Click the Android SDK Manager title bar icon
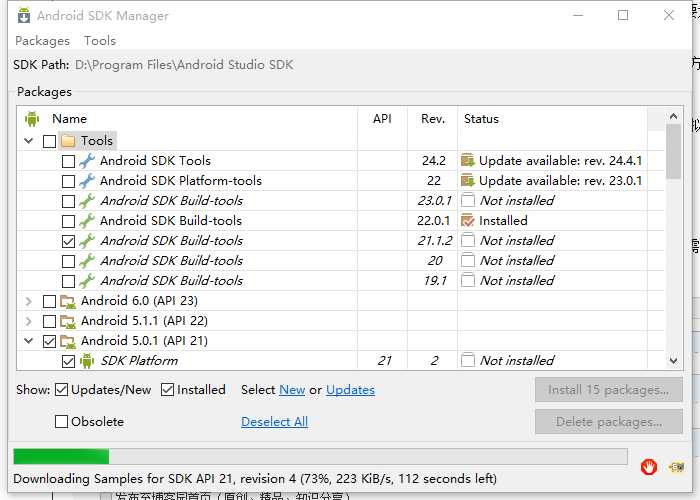700x500 pixels. [24, 16]
